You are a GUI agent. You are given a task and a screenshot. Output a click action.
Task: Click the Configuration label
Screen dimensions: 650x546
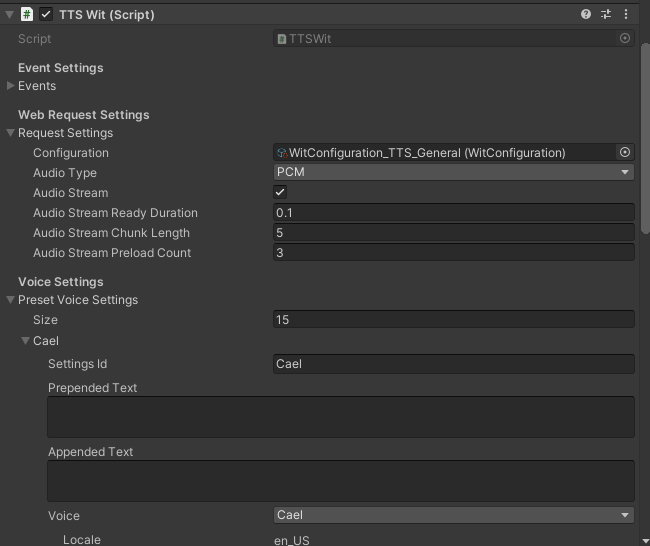coord(71,153)
